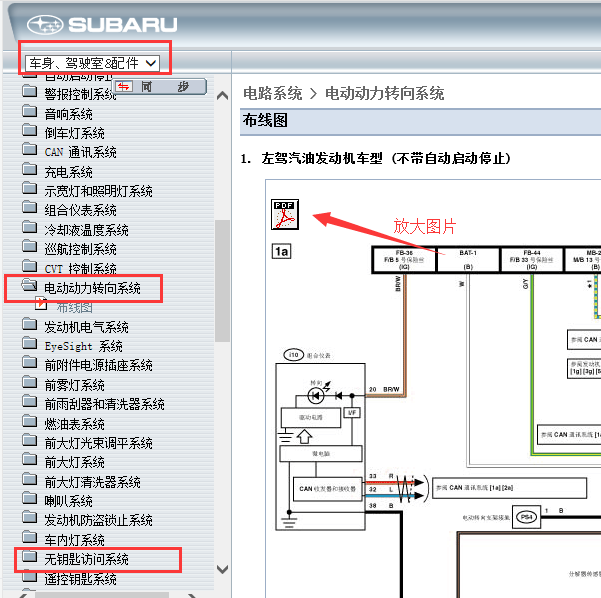601x598 pixels.
Task: Click 电动动力转向系统 in the breadcrumb
Action: tap(384, 94)
